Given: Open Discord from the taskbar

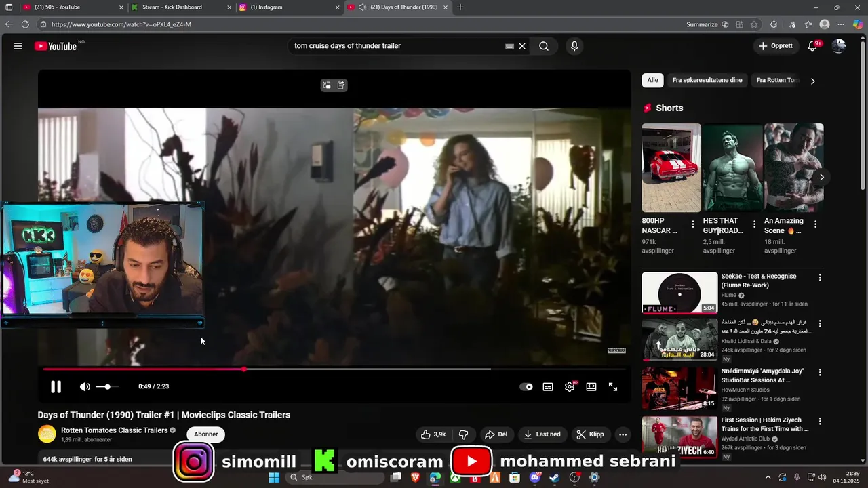Looking at the screenshot, I should [x=534, y=478].
